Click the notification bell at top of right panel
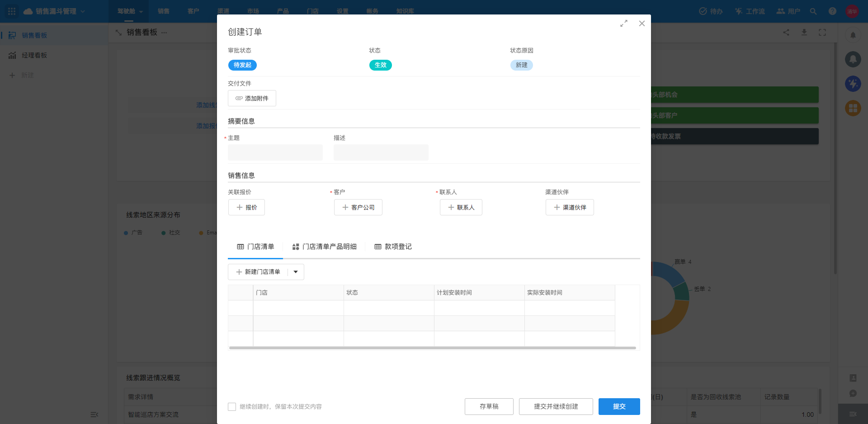Viewport: 868px width, 424px height. 853,35
